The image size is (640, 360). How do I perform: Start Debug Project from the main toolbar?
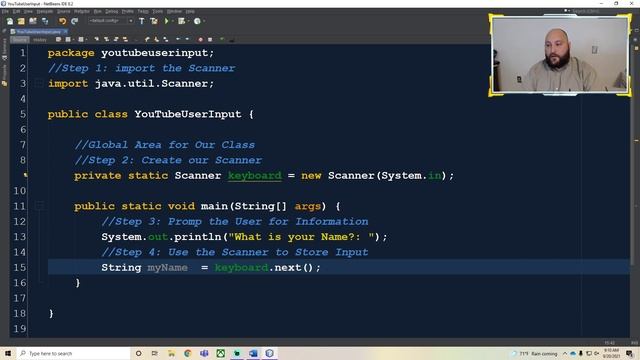click(181, 21)
